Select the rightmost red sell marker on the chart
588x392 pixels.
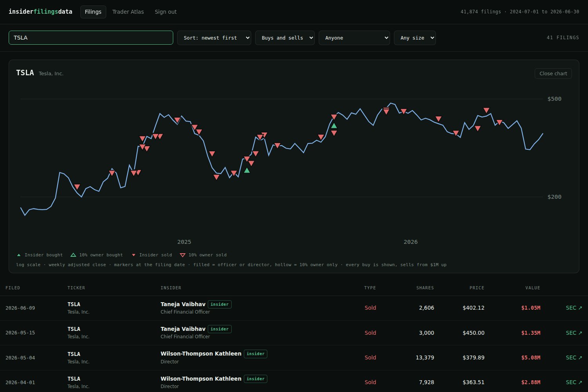pyautogui.click(x=499, y=122)
